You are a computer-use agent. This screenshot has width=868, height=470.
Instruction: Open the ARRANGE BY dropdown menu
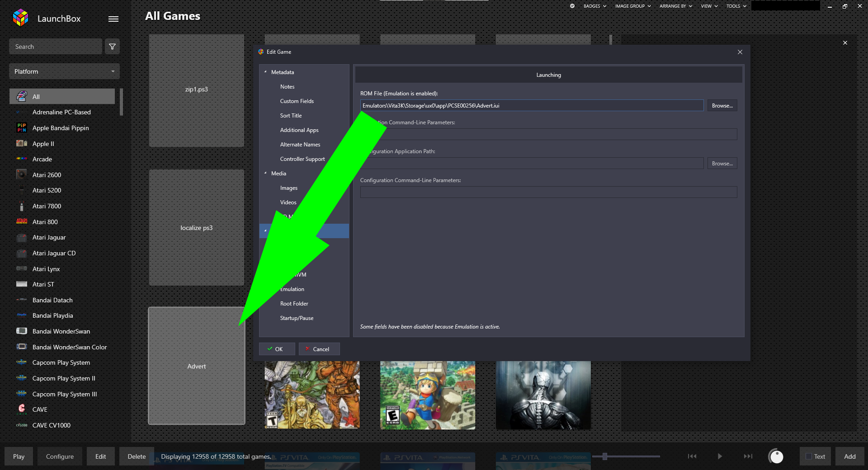tap(676, 6)
